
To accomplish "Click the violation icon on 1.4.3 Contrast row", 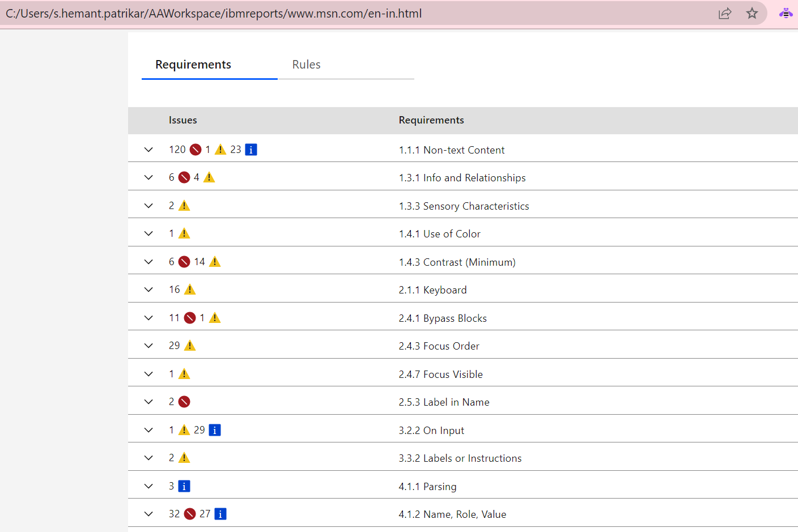I will pyautogui.click(x=184, y=261).
